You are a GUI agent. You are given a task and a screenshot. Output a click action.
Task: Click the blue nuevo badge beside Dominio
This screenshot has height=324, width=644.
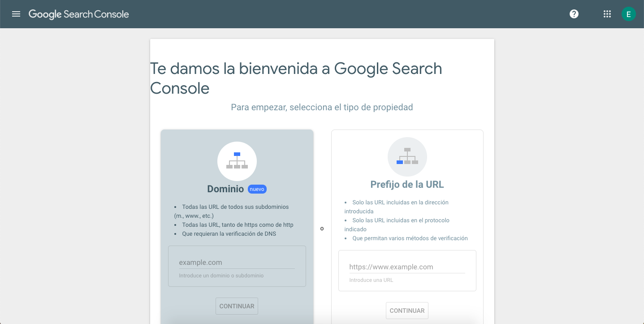(x=257, y=189)
